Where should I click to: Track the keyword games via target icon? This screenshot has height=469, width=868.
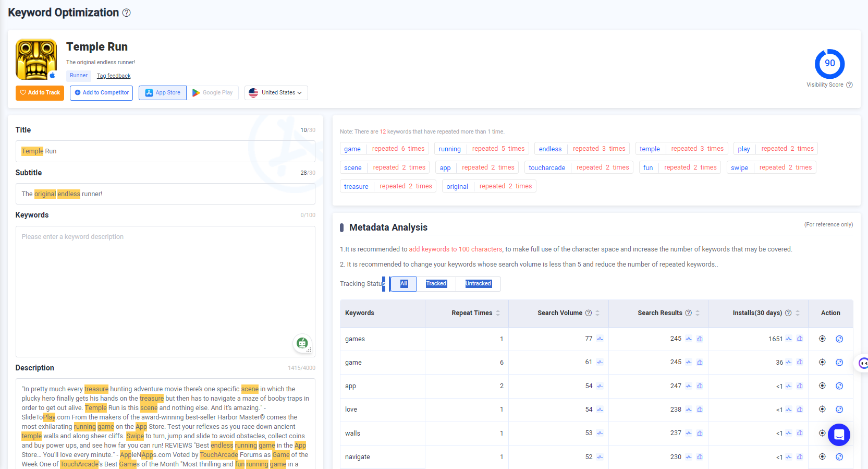click(x=822, y=339)
